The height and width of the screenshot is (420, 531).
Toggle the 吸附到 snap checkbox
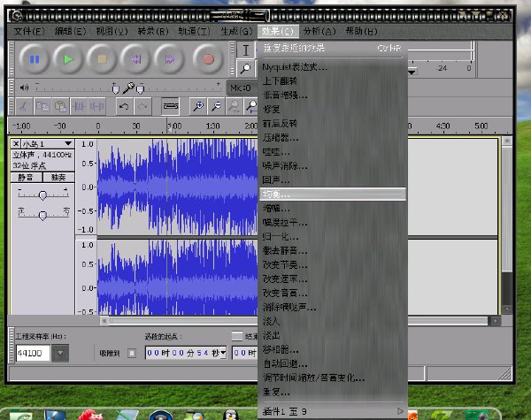(132, 354)
